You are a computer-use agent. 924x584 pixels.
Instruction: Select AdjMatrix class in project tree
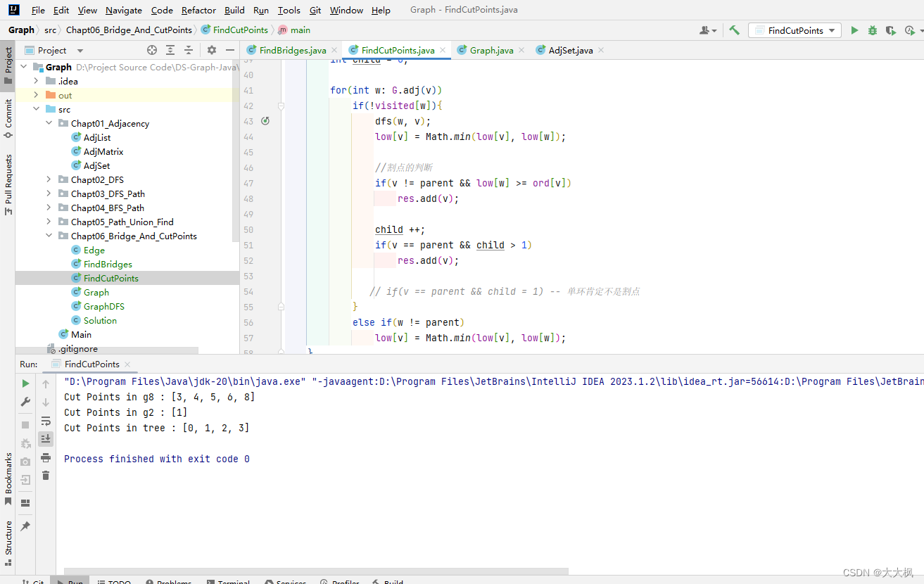(103, 151)
